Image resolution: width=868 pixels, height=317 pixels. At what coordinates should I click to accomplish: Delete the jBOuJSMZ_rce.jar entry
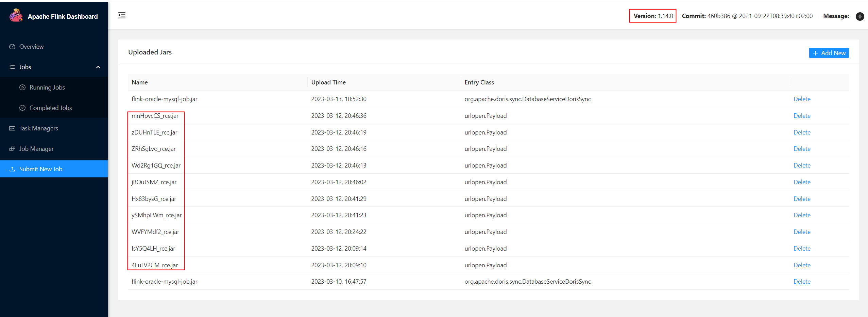tap(802, 182)
